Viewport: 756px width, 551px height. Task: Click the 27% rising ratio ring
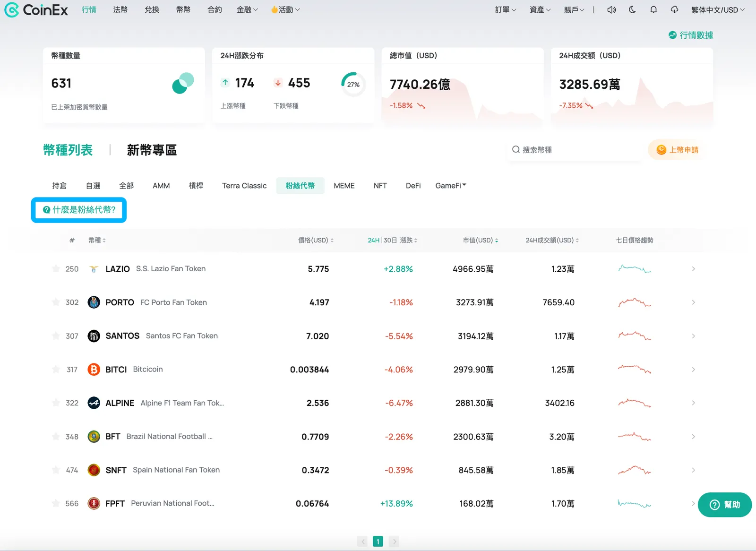click(x=353, y=84)
